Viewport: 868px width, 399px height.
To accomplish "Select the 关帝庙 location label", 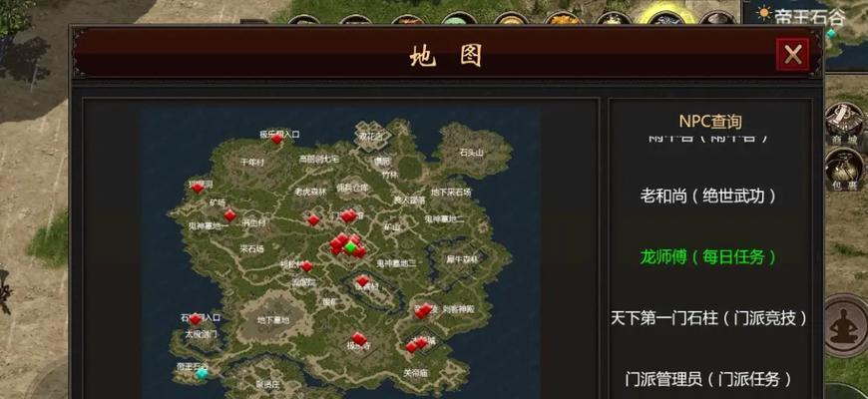I will tap(415, 373).
